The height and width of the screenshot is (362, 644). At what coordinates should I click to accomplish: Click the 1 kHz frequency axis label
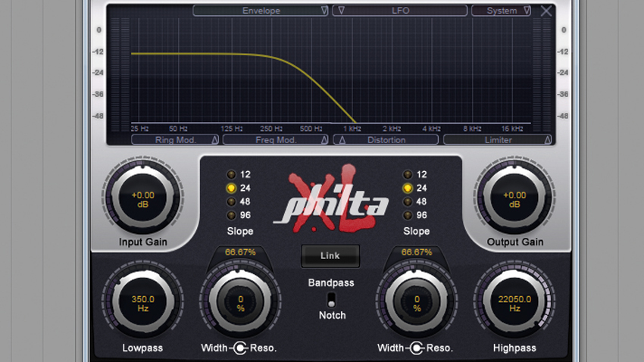pos(352,129)
